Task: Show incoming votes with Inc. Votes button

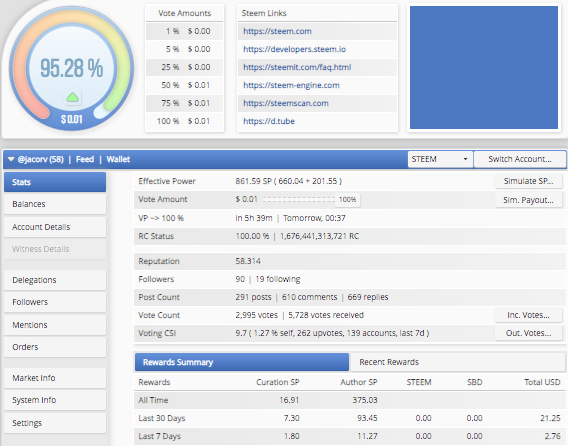Action: click(x=528, y=315)
